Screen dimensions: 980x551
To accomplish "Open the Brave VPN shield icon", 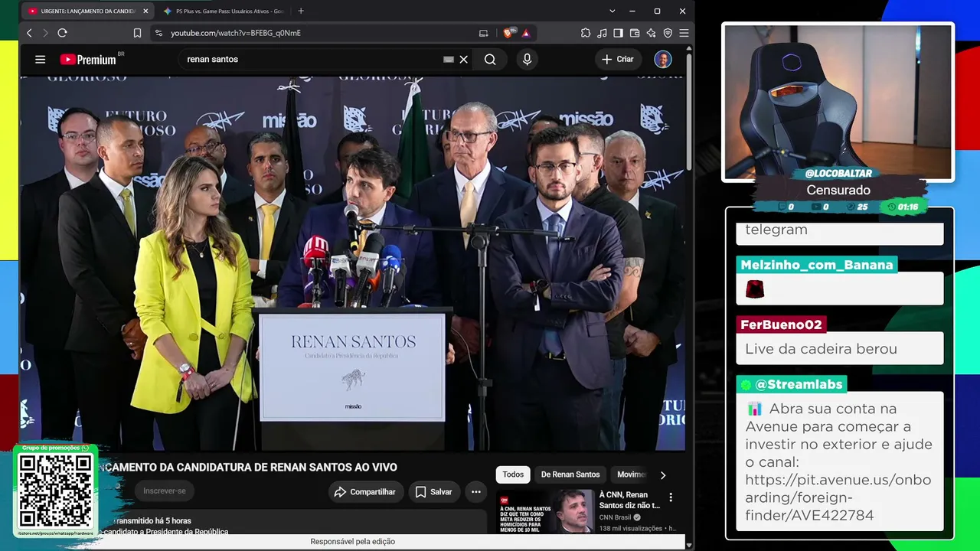I will (x=668, y=33).
